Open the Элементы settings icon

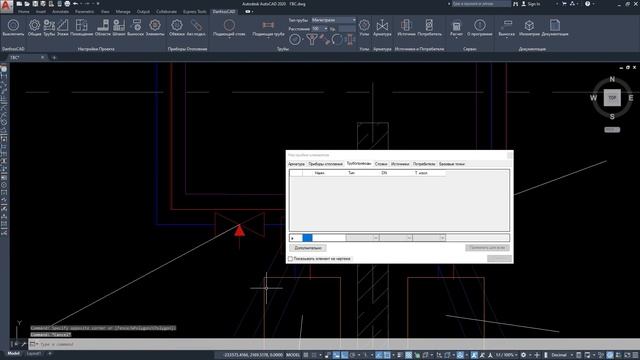pyautogui.click(x=155, y=27)
